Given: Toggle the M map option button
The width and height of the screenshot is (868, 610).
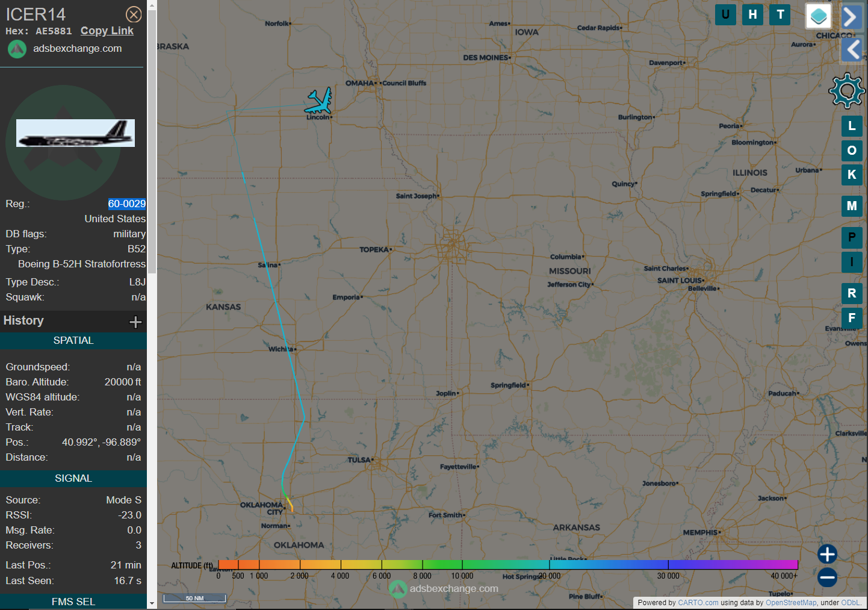Looking at the screenshot, I should pyautogui.click(x=852, y=206).
